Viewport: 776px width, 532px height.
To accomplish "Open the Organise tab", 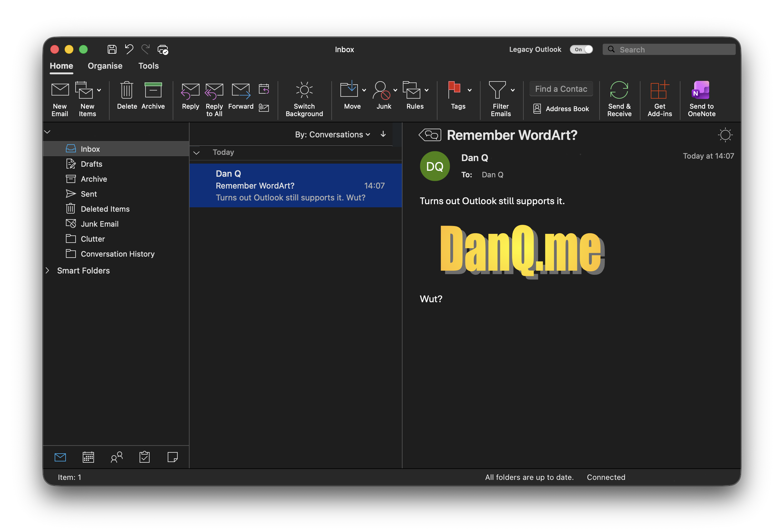I will [105, 66].
